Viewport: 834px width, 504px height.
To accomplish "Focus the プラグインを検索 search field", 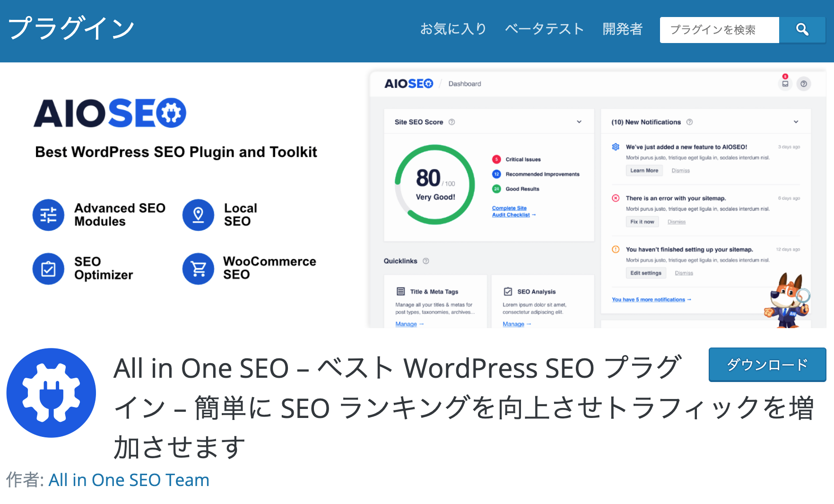I will point(719,30).
